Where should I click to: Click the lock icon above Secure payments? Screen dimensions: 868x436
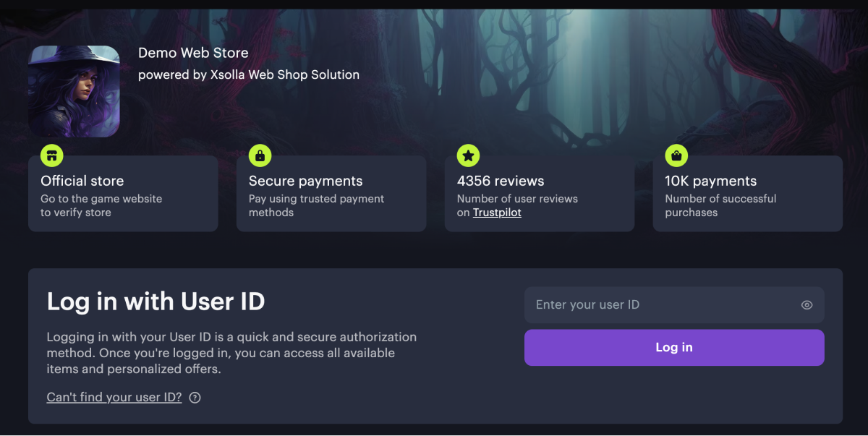260,155
